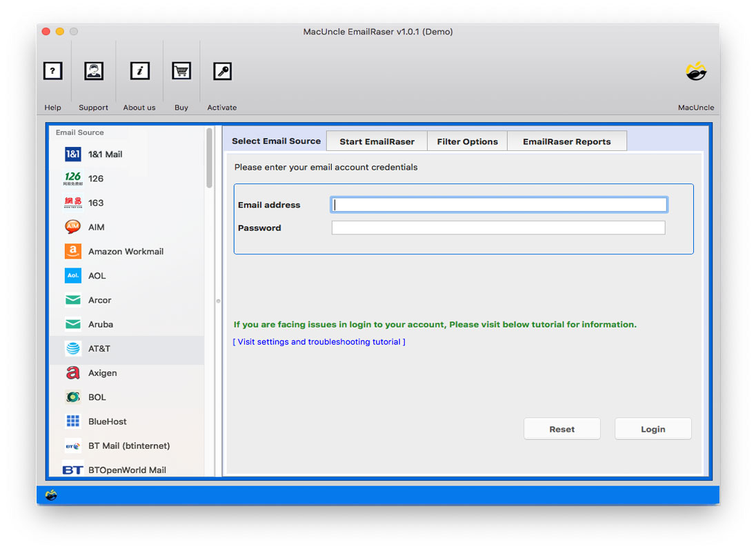Open the Help toolbar icon
The image size is (756, 551).
pyautogui.click(x=52, y=71)
